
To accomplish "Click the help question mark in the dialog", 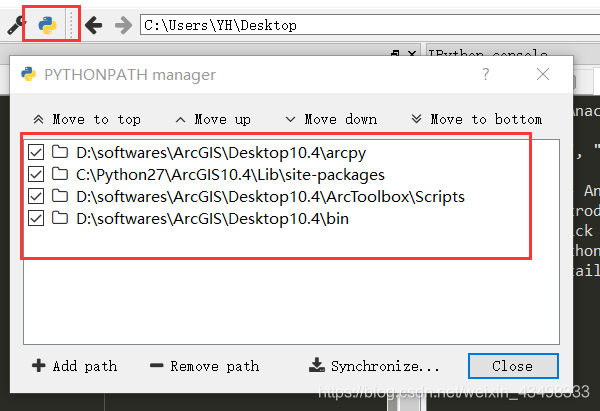I will click(x=486, y=74).
